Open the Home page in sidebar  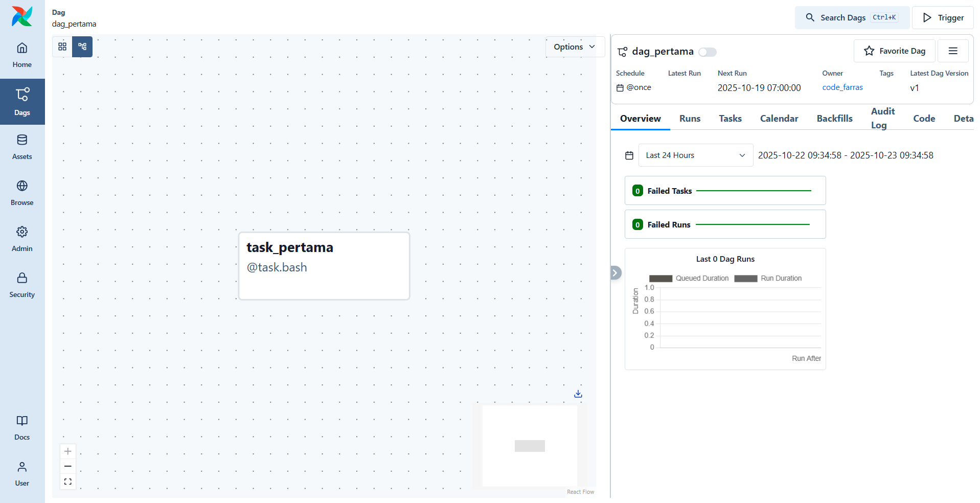pos(22,55)
